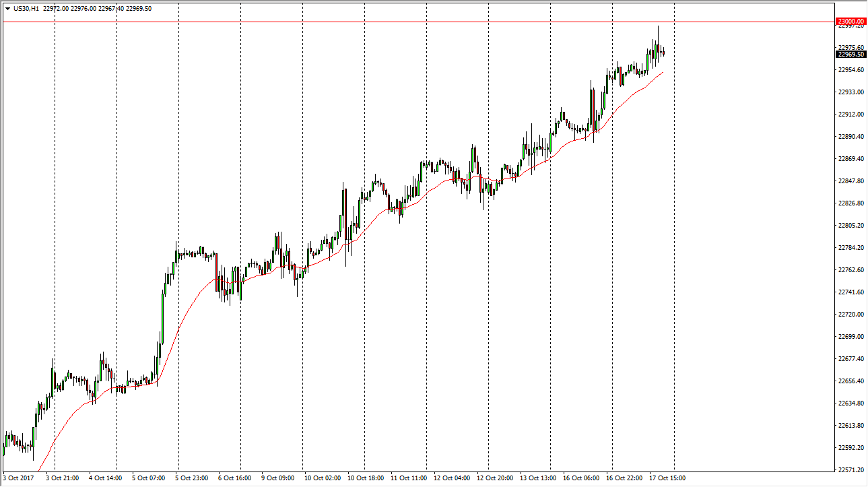Click the 22741.60 price scale label
Viewport: 868px width, 487px height.
coord(850,292)
